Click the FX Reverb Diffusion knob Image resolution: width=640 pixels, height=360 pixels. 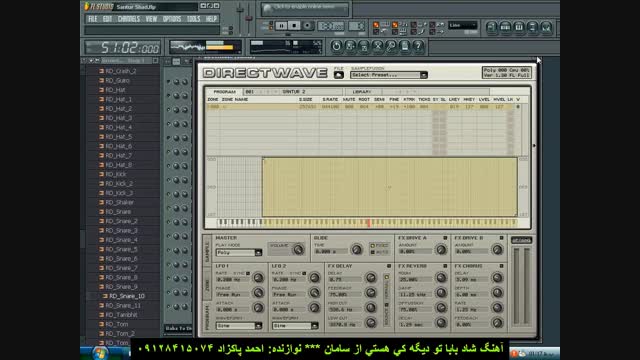point(441,308)
